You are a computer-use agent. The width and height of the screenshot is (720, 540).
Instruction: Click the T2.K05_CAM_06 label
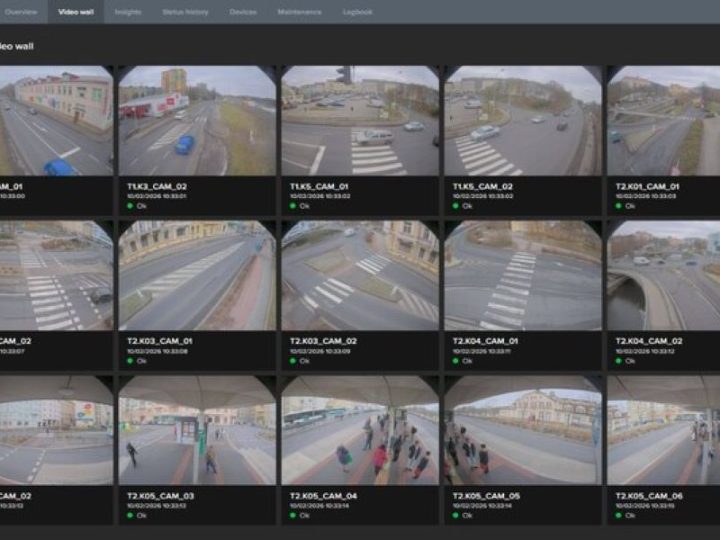(x=649, y=496)
